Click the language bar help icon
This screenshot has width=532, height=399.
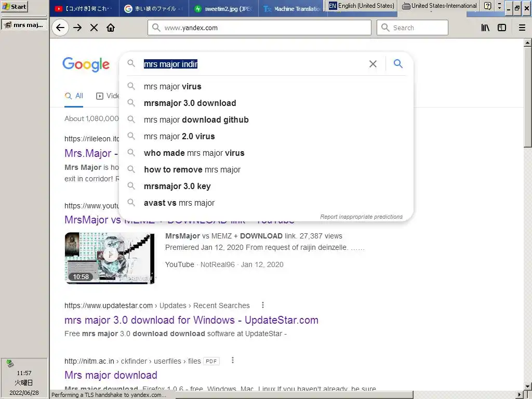[x=487, y=6]
